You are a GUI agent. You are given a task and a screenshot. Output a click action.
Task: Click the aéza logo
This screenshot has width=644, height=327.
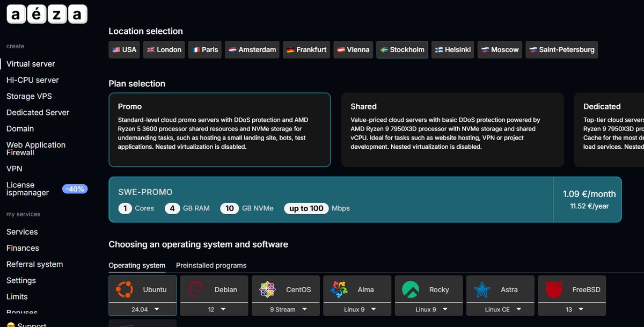[47, 14]
